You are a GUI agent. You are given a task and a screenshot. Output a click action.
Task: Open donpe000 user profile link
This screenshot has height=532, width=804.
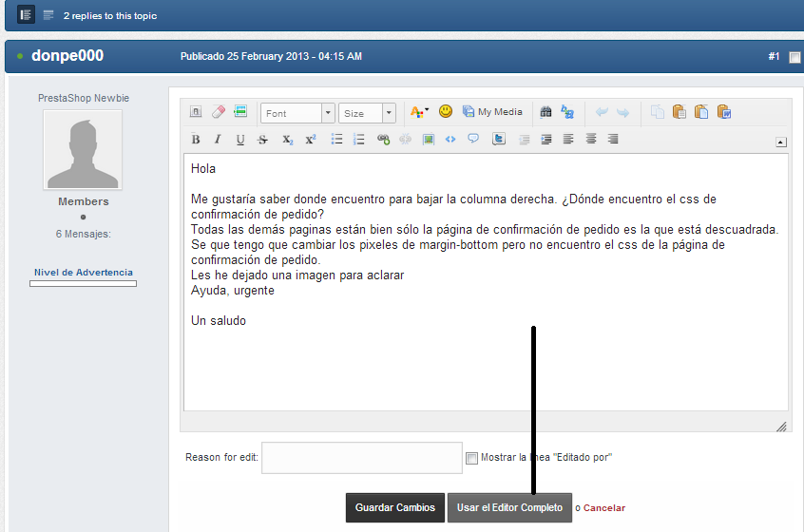point(67,55)
